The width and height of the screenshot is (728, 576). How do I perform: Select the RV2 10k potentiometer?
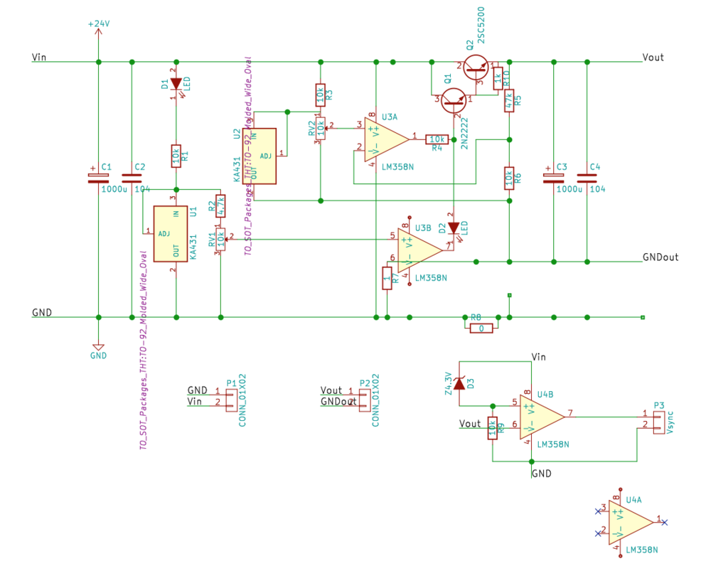(x=321, y=128)
